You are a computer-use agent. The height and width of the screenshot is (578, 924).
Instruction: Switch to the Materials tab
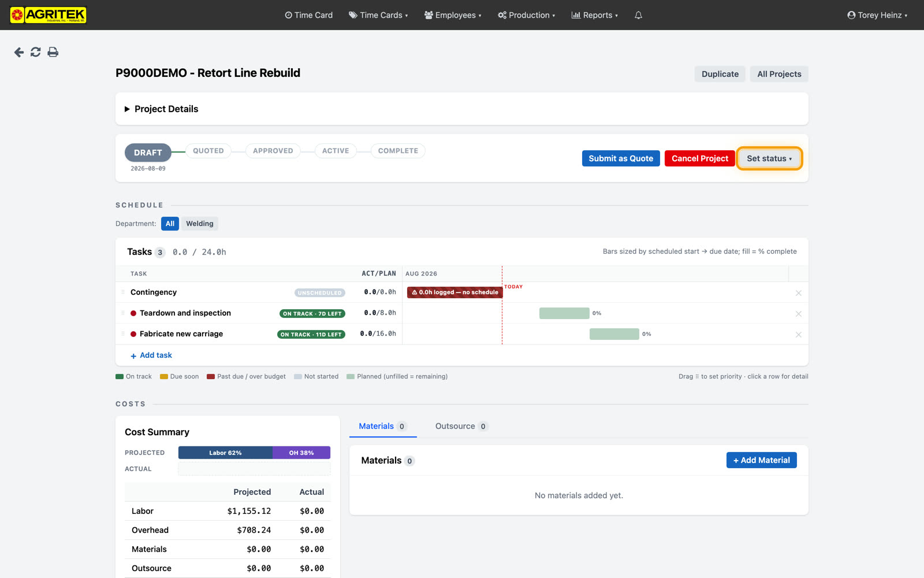[383, 426]
